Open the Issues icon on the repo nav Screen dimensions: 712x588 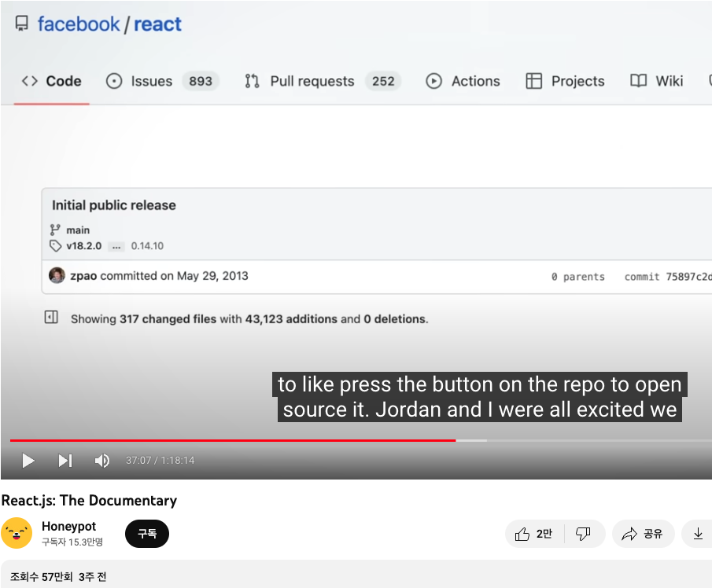(x=113, y=81)
